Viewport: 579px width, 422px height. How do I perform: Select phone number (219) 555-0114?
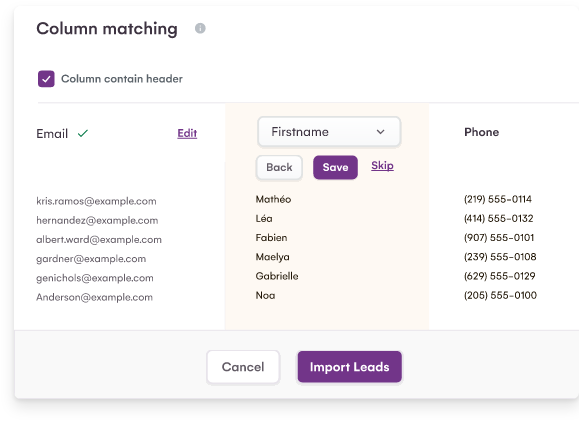498,199
